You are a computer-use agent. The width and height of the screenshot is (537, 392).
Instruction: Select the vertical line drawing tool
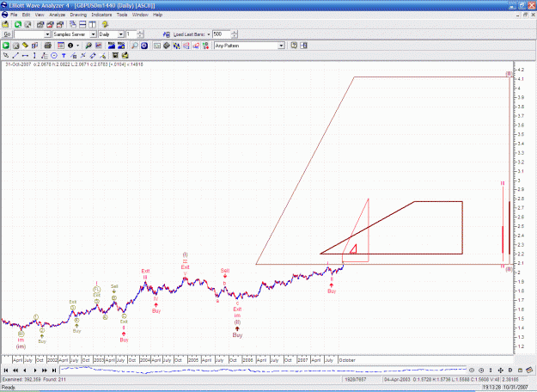pos(34,56)
